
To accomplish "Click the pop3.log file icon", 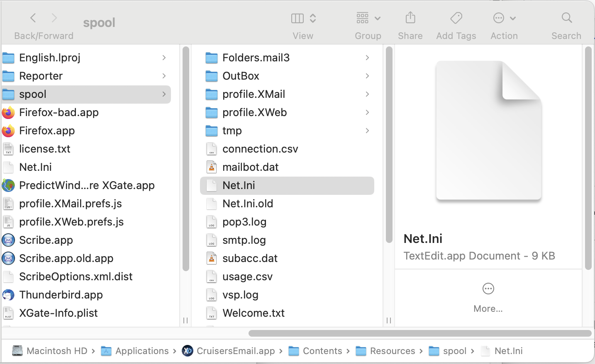I will pyautogui.click(x=212, y=222).
